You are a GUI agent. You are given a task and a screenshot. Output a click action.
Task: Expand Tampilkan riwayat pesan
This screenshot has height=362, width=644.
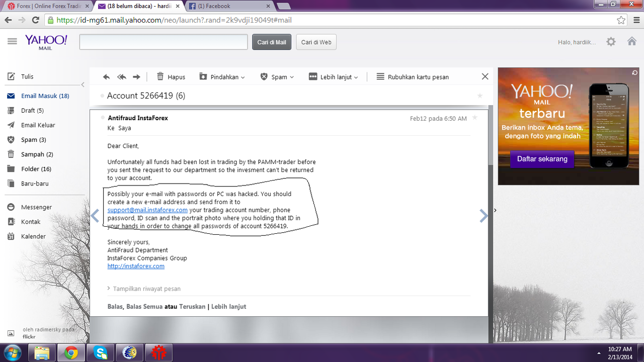(x=144, y=289)
